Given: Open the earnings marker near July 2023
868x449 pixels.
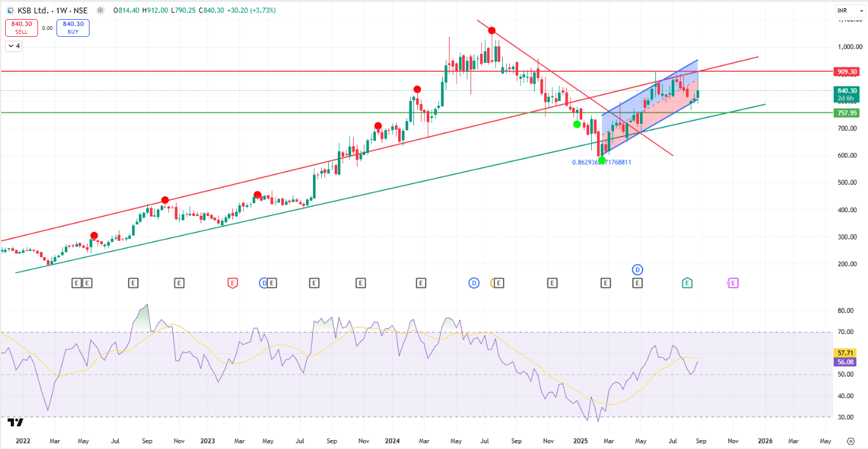Looking at the screenshot, I should 314,283.
